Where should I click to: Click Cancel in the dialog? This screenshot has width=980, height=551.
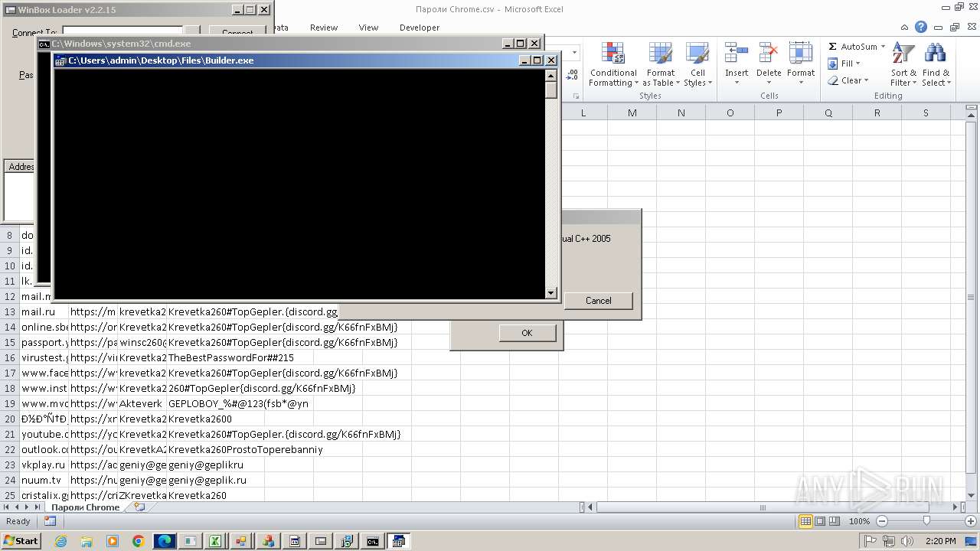pyautogui.click(x=598, y=301)
